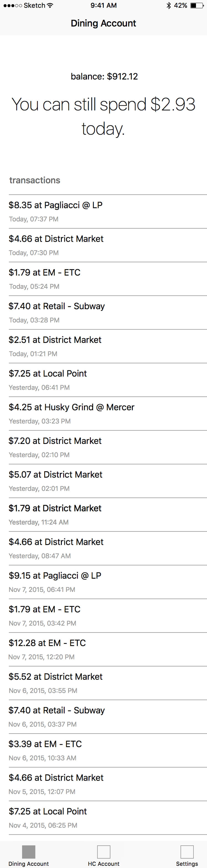The height and width of the screenshot is (868, 207).
Task: Tap the HC Account tab icon
Action: tap(104, 851)
